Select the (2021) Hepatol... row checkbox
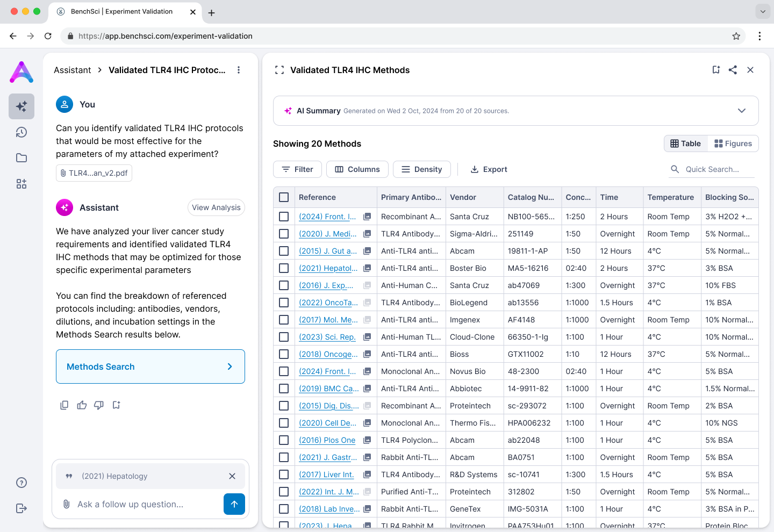 [x=284, y=268]
